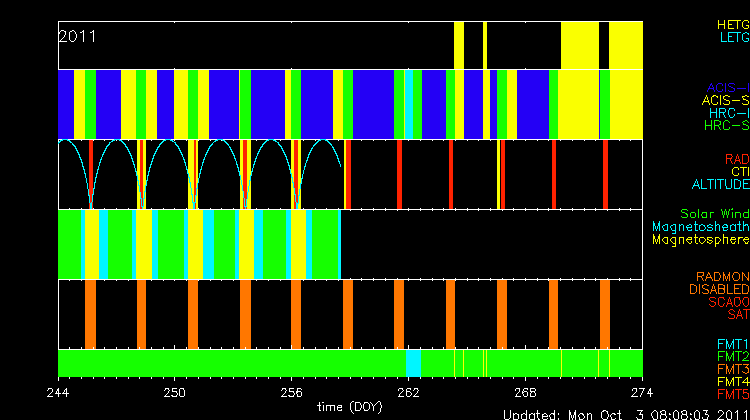The width and height of the screenshot is (750, 420).
Task: Click the HETG legend label
Action: (732, 24)
